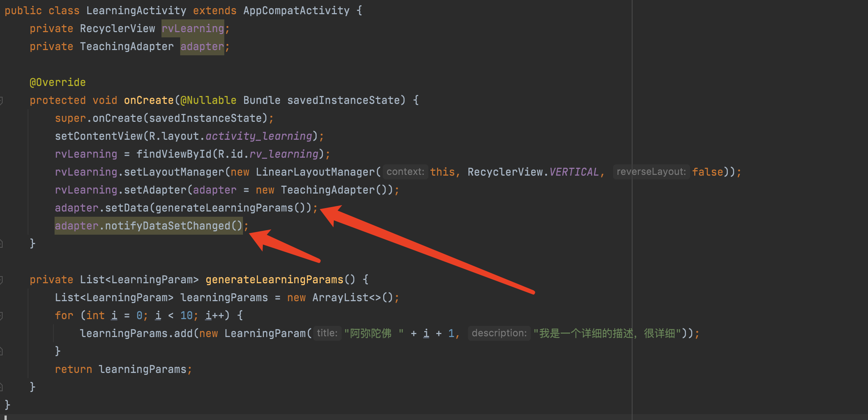Viewport: 868px width, 420px height.
Task: Click the 'context:' parameter hint
Action: [x=405, y=172]
